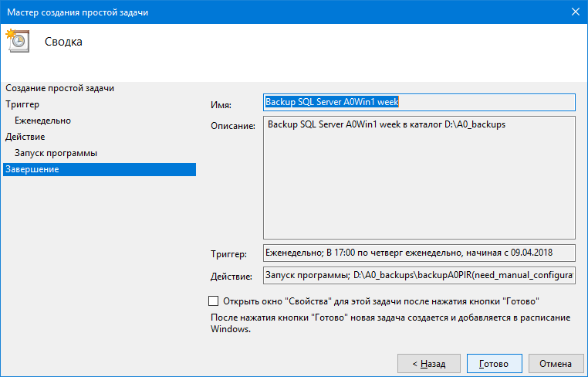Screen dimensions: 588x377
Task: Go back with the Назад button
Action: 428,364
